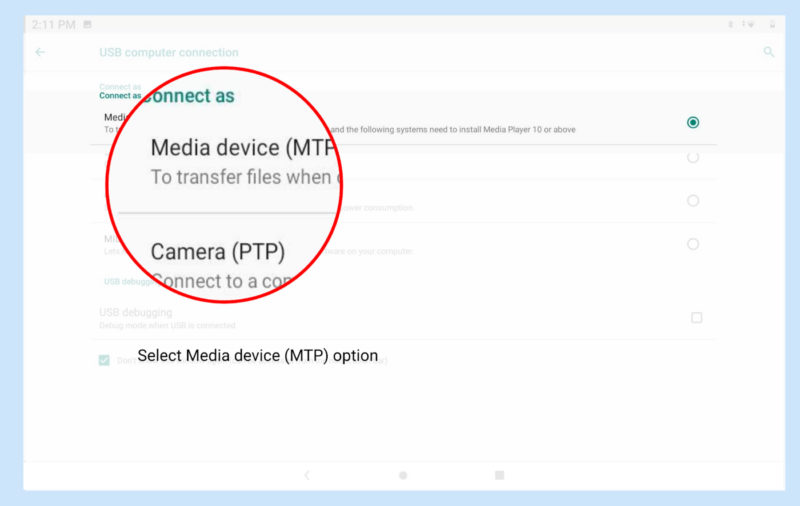Select the radio button on the Camera (PTP) row
The height and width of the screenshot is (506, 800).
[693, 157]
